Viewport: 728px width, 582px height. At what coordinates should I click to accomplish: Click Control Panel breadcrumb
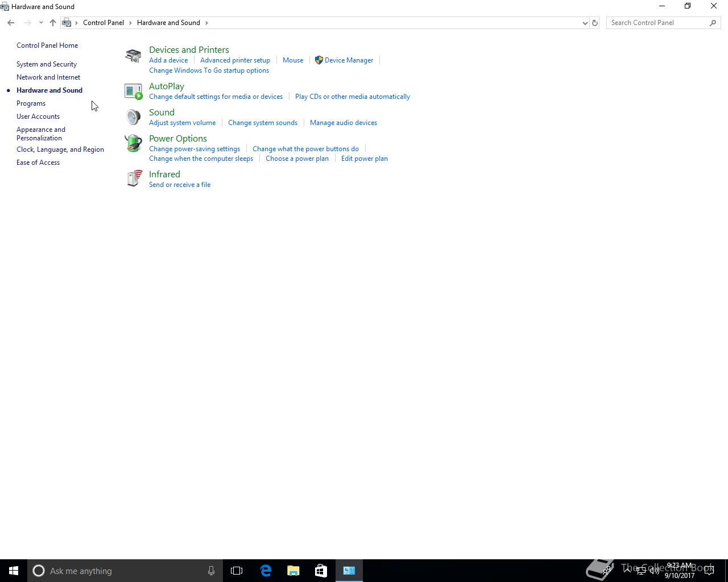click(x=104, y=23)
